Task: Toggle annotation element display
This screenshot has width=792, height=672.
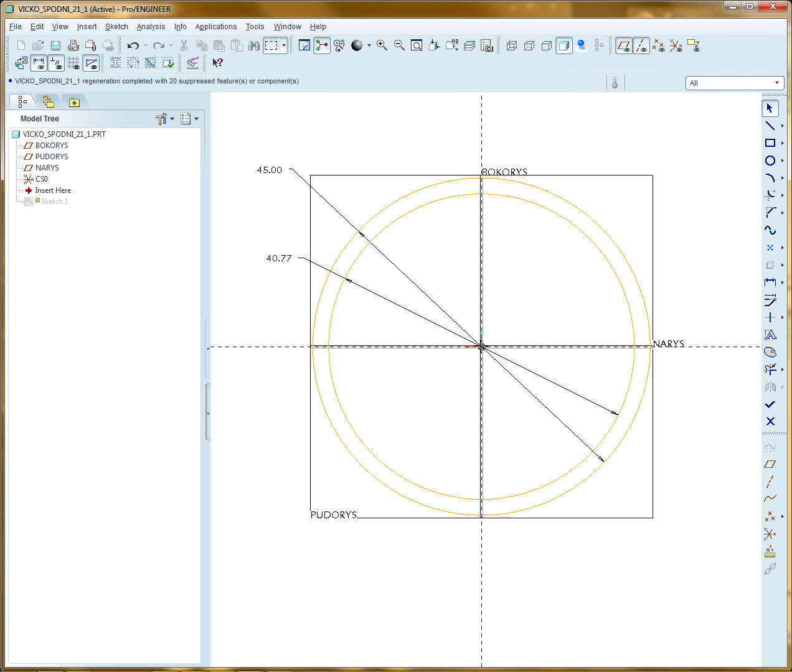Action: [x=694, y=45]
